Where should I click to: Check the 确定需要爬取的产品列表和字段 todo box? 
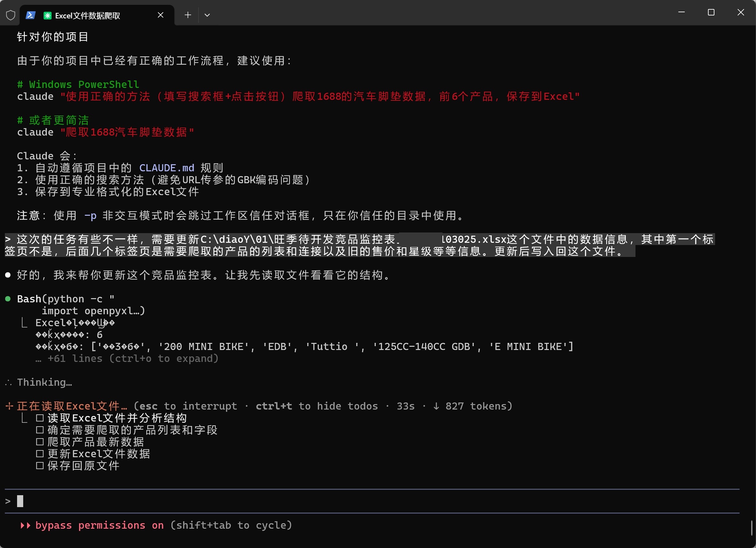(x=40, y=430)
